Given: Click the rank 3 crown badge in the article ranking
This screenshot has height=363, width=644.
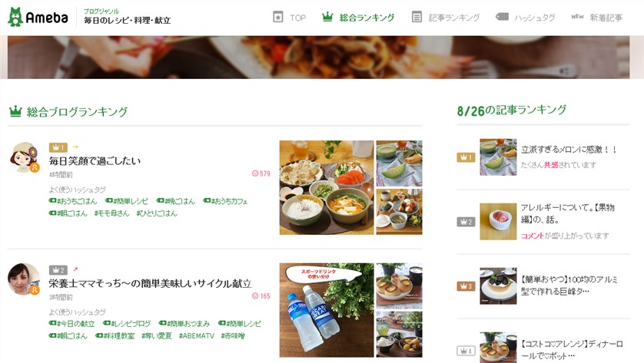Looking at the screenshot, I should pyautogui.click(x=466, y=286).
